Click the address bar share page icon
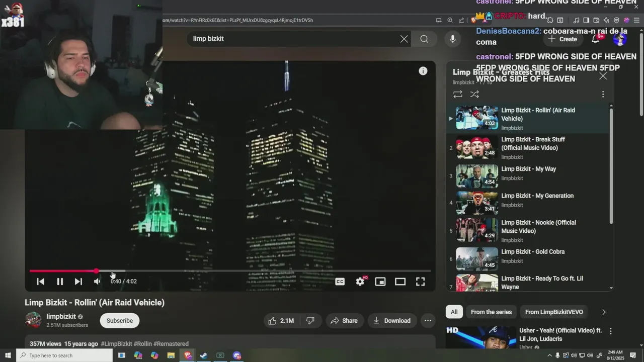The height and width of the screenshot is (362, 644). click(x=461, y=20)
